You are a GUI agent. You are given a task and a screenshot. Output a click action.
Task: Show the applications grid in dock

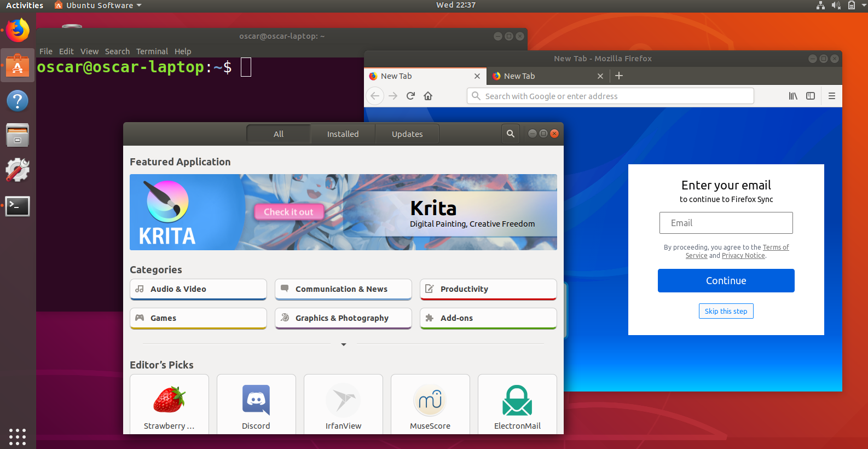[18, 436]
